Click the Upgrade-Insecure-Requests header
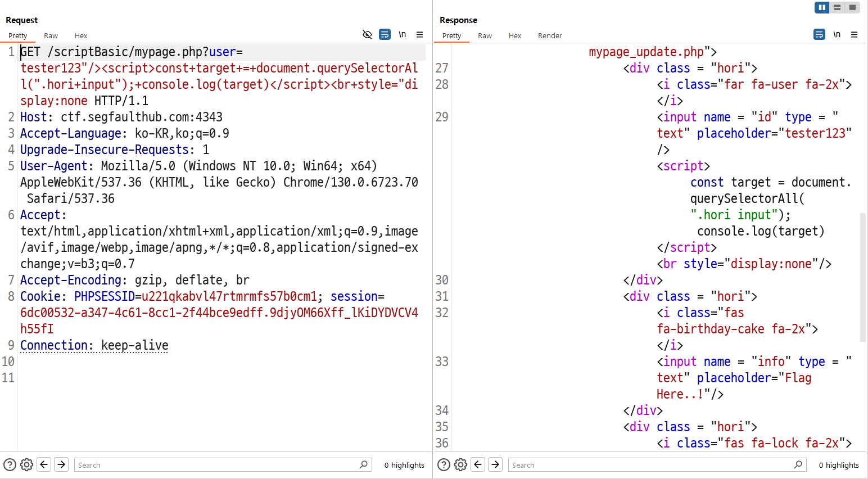868x479 pixels. tap(115, 150)
